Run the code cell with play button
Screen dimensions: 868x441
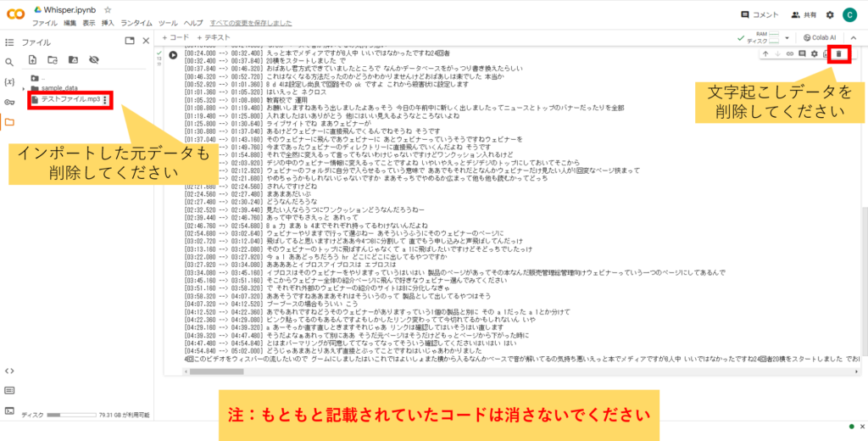point(174,55)
